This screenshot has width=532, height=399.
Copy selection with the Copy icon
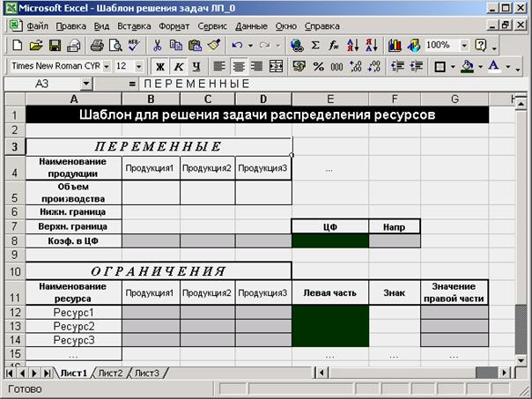coord(176,45)
